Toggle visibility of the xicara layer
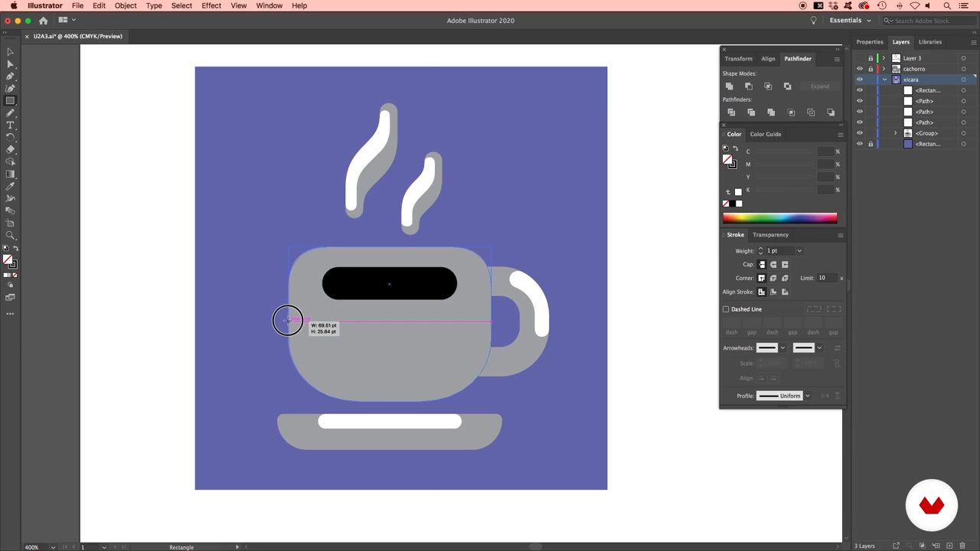The height and width of the screenshot is (551, 980). coord(859,80)
